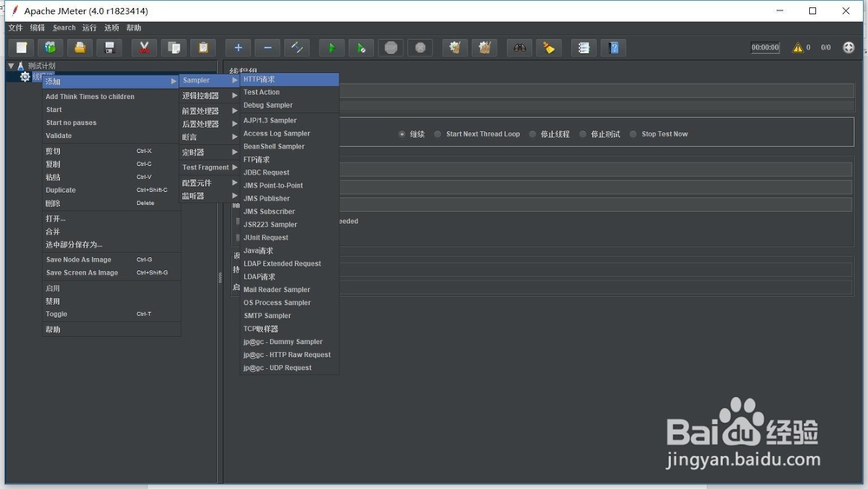
Task: Expand the 前置处理器 submenu
Action: [x=210, y=111]
